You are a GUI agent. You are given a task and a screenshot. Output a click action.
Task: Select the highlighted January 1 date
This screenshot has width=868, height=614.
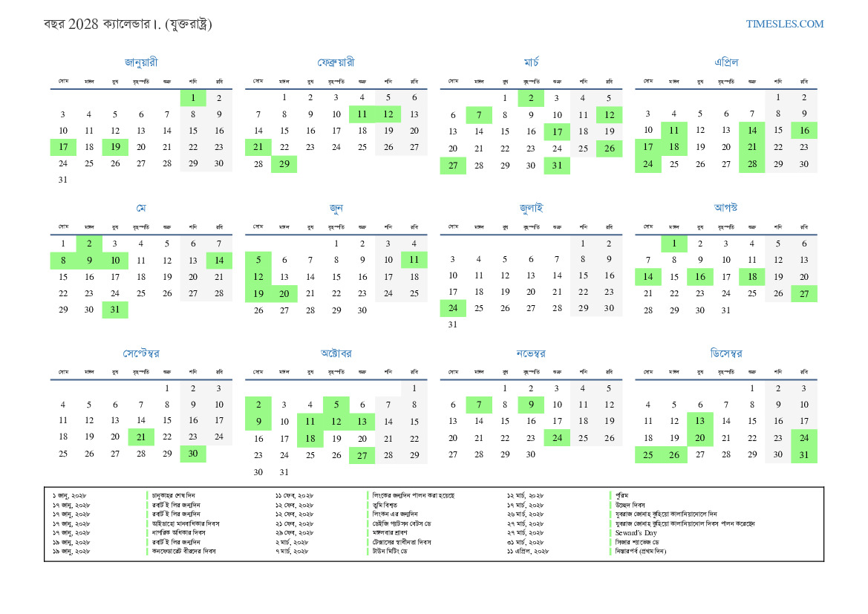point(193,98)
